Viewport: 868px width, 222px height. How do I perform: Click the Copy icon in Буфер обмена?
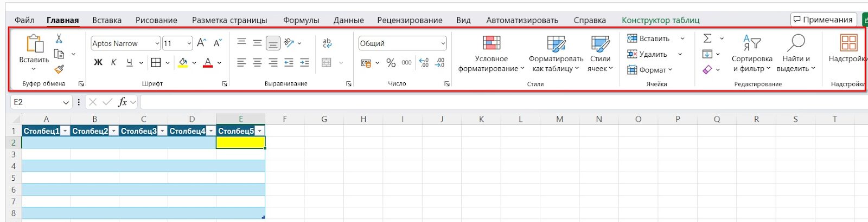coord(59,54)
